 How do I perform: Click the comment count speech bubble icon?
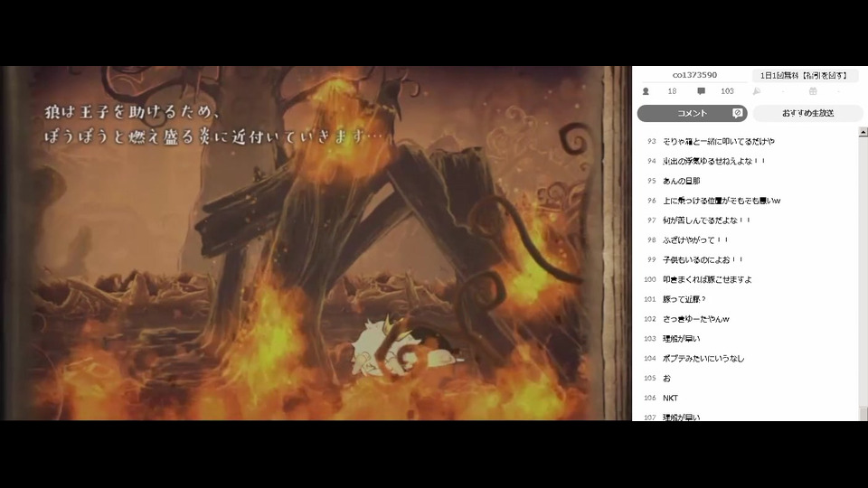[701, 91]
